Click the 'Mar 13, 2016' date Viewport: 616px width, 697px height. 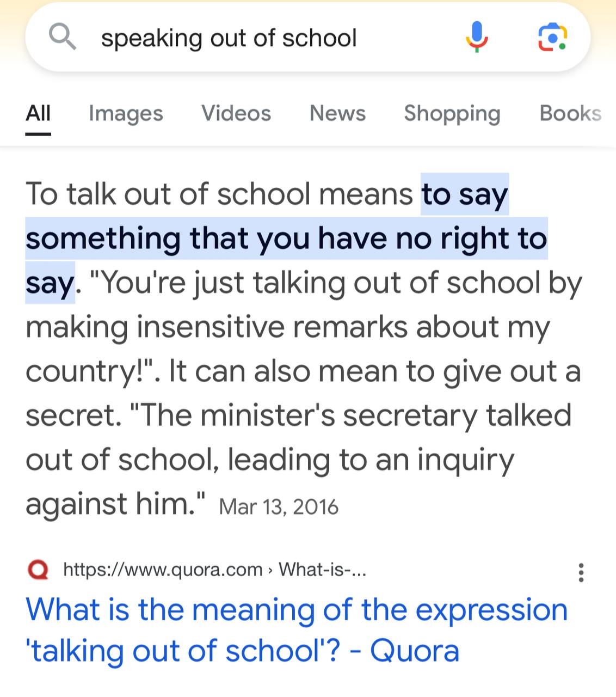click(x=279, y=507)
